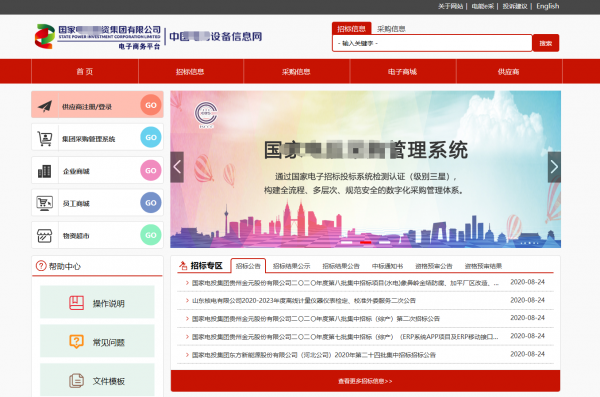
Task: Click the 查看更多招标信息 link bar
Action: tap(365, 381)
